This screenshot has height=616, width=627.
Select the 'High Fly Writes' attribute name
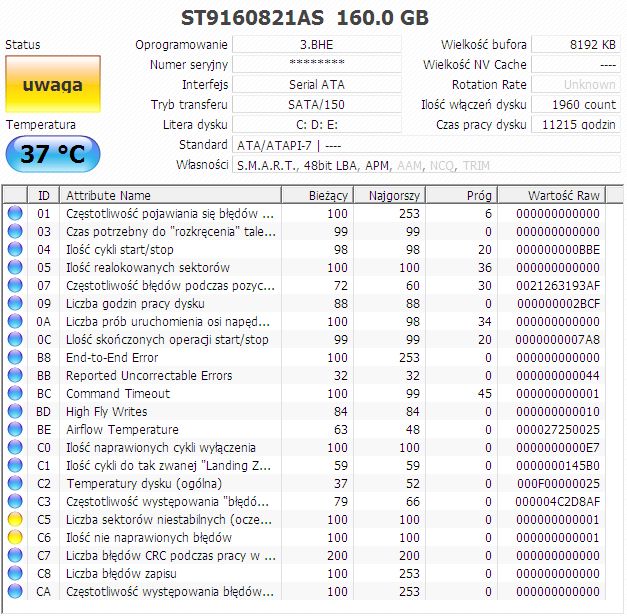[106, 411]
